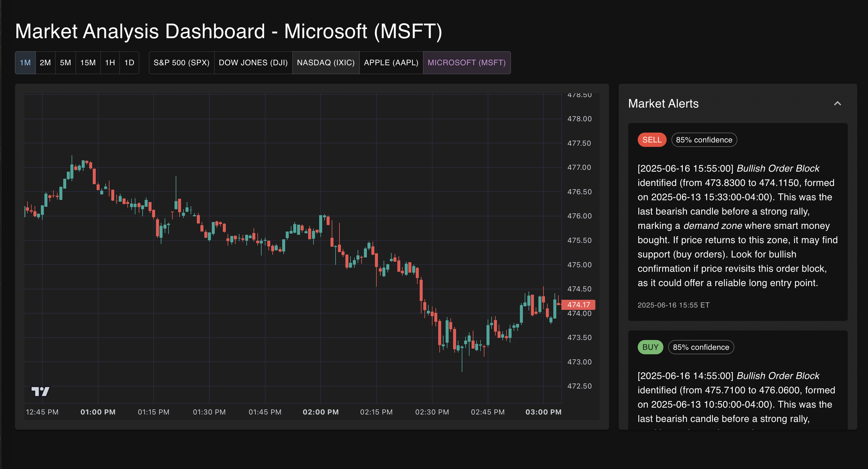Switch chart to 5M interval

65,63
